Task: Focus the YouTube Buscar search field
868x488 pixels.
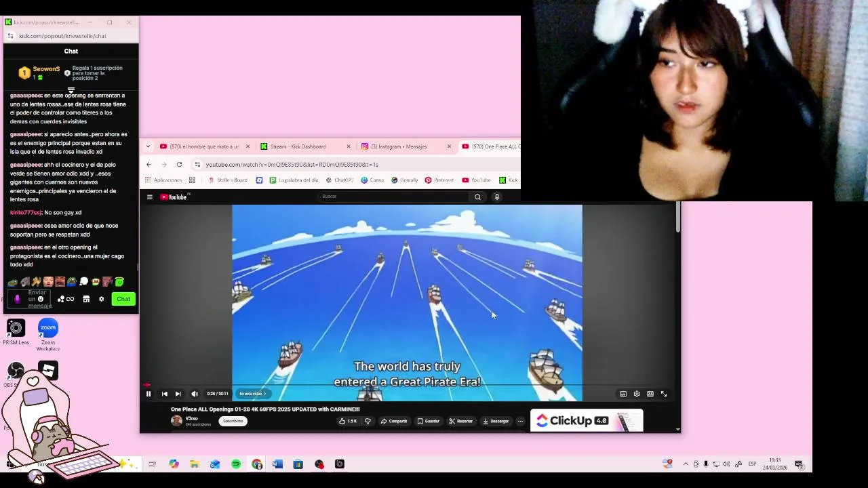Action: (393, 197)
